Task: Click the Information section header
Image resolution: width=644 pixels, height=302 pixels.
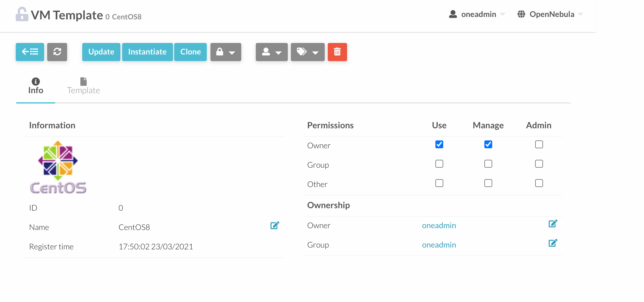Action: coord(52,125)
